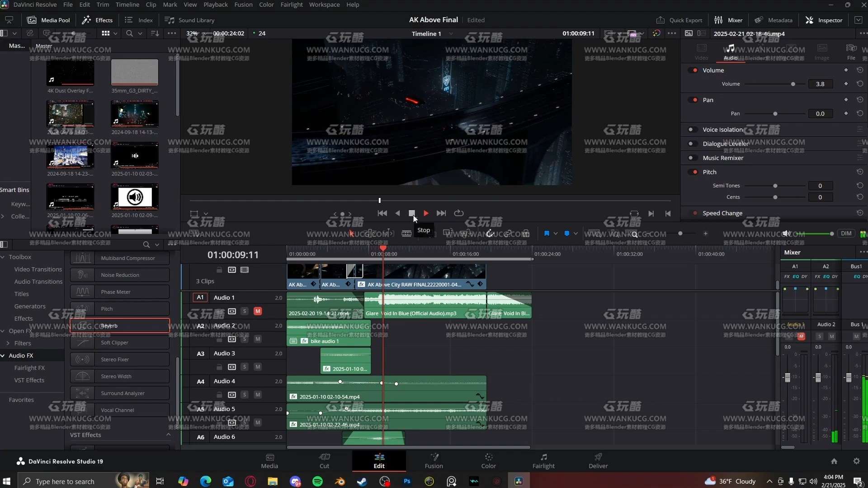Image resolution: width=868 pixels, height=488 pixels.
Task: Open the Inspector panel
Action: tap(824, 20)
